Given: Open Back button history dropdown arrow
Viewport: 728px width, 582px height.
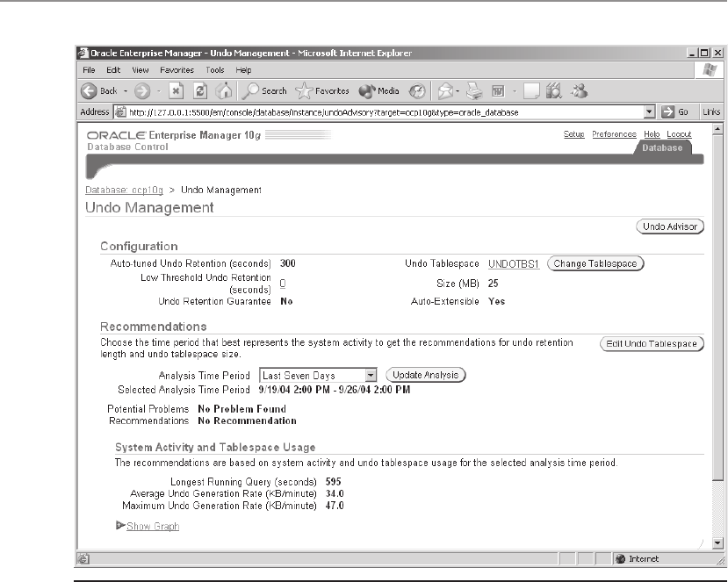Looking at the screenshot, I should (x=126, y=91).
